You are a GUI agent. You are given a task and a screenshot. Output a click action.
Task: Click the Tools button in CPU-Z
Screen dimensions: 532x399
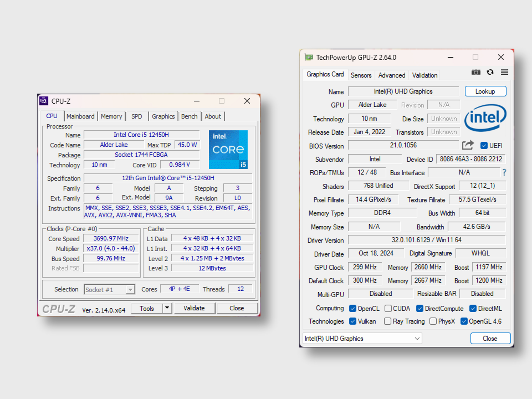point(147,308)
